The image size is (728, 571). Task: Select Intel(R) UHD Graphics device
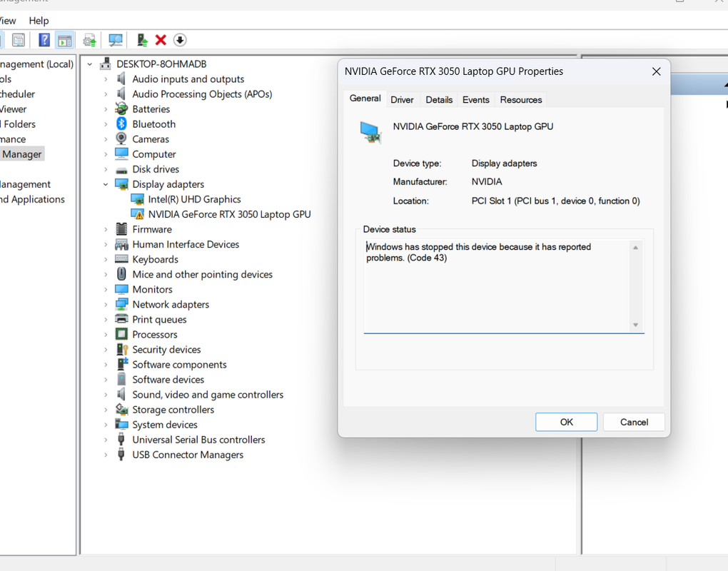pos(194,199)
